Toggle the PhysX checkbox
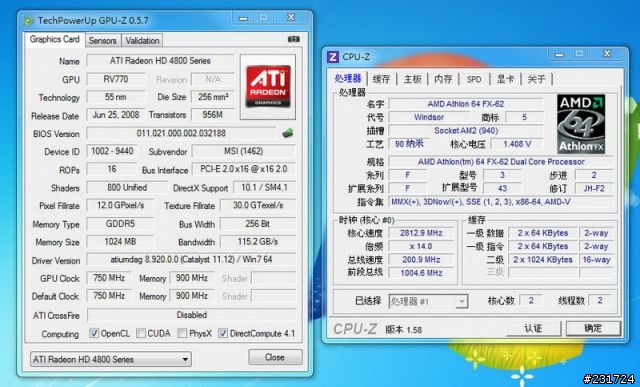Screen dimensions: 640x387 point(182,333)
